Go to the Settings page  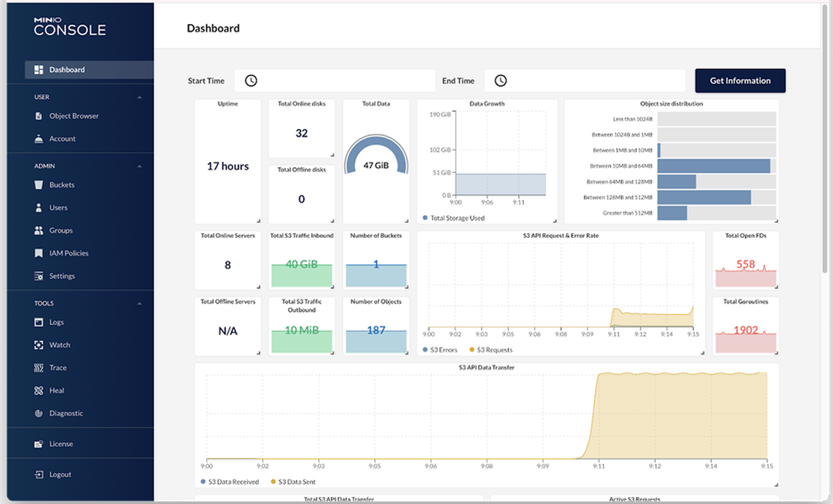(x=61, y=276)
